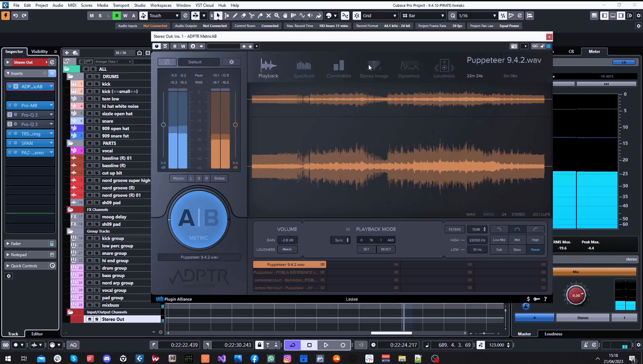Undo last action in toolbar
The height and width of the screenshot is (364, 643).
pos(15,16)
